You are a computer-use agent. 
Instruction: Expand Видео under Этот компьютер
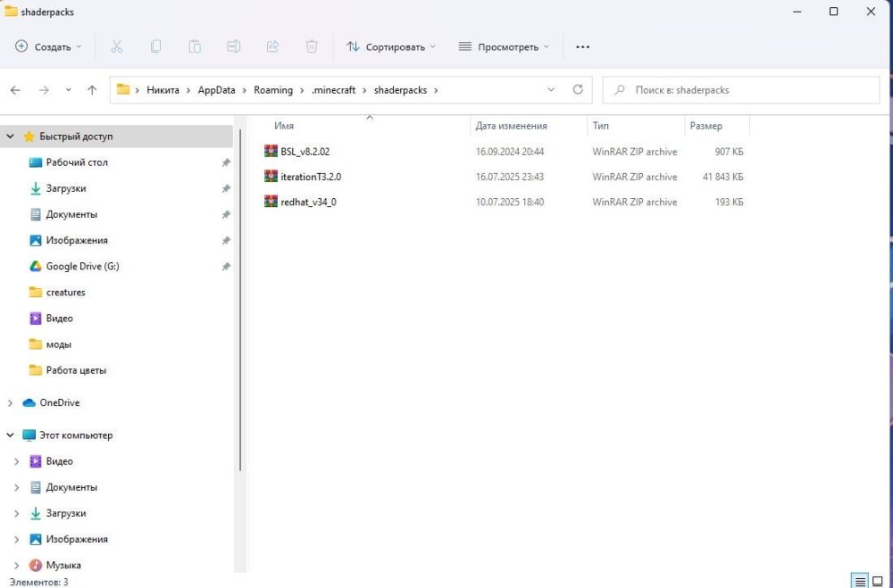(x=16, y=461)
